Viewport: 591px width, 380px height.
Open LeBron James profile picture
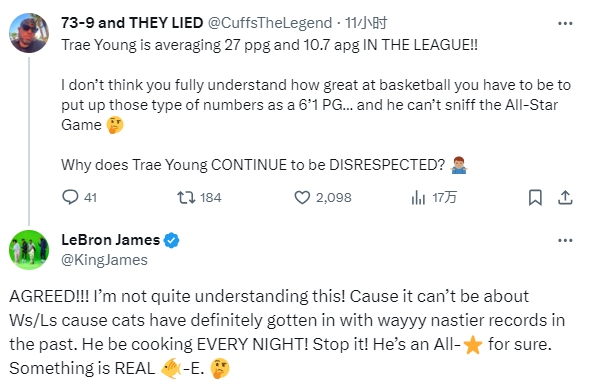pyautogui.click(x=29, y=250)
